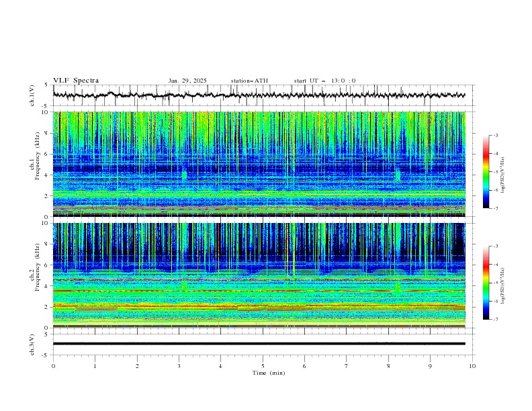Click the time axis tick label '9'
The width and height of the screenshot is (532, 411).
point(430,366)
